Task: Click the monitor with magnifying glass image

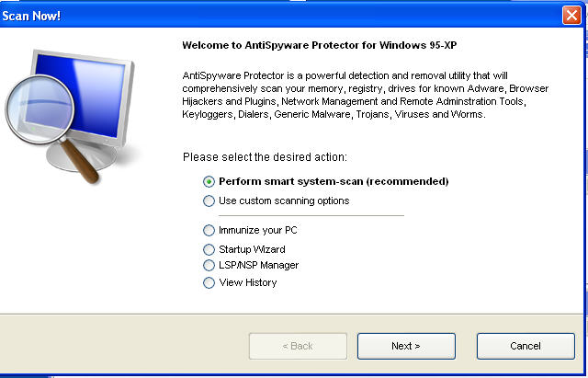Action: (x=72, y=117)
